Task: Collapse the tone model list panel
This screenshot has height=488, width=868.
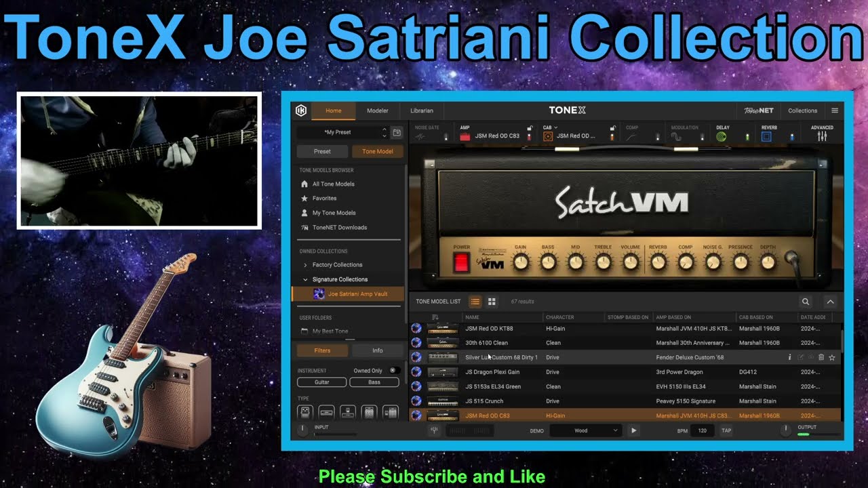Action: (x=830, y=302)
